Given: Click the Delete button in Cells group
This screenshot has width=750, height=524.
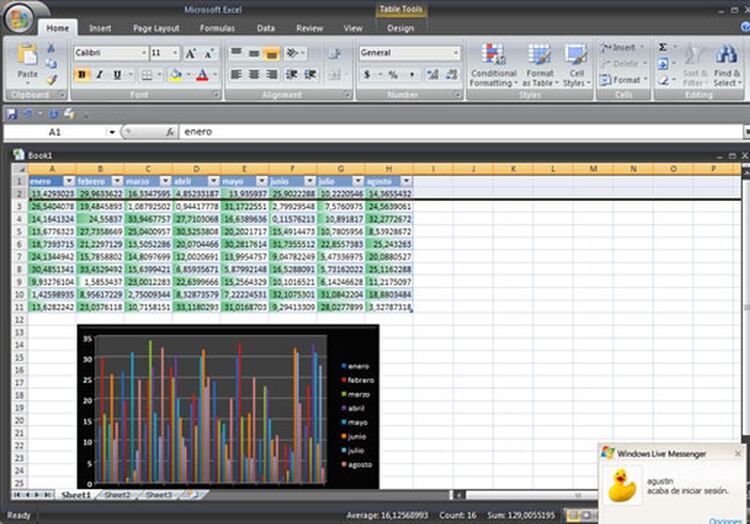Looking at the screenshot, I should (622, 63).
